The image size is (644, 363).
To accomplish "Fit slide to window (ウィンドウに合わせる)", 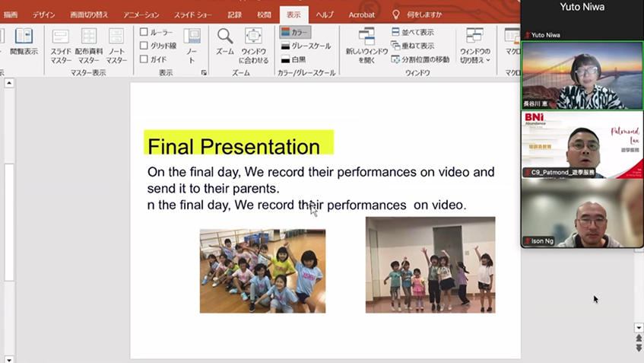I will 253,46.
